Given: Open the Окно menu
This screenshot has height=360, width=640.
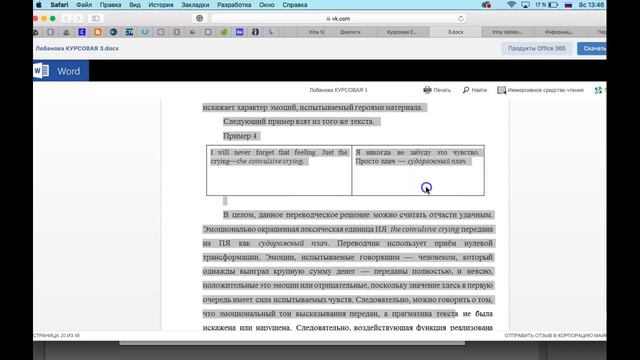Looking at the screenshot, I should [267, 5].
